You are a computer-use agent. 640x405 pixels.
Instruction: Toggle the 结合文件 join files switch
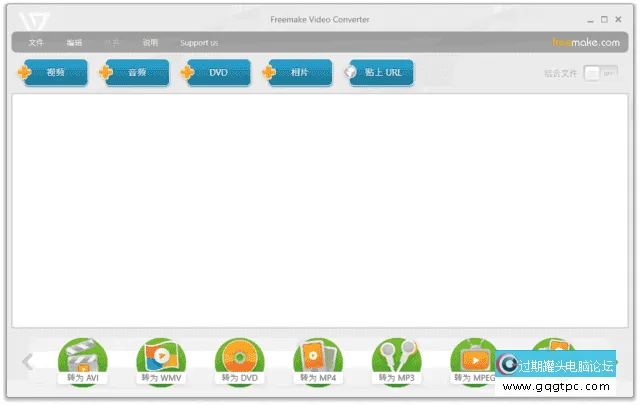coord(600,73)
